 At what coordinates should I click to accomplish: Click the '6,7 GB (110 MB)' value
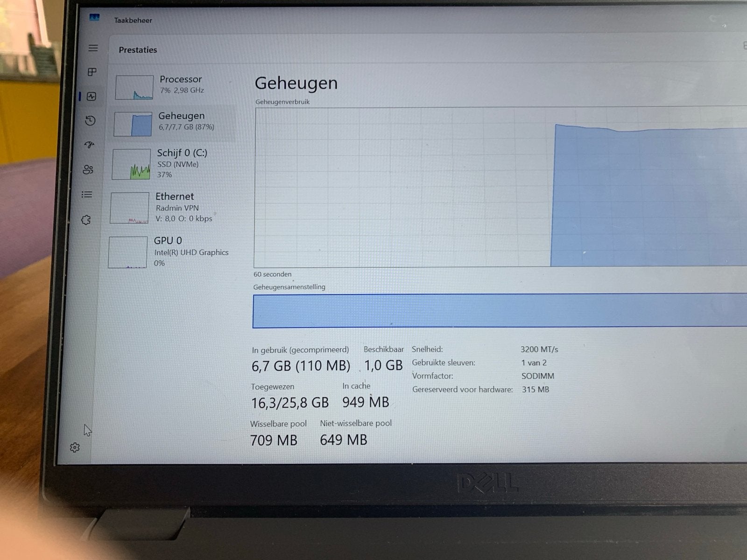coord(301,366)
